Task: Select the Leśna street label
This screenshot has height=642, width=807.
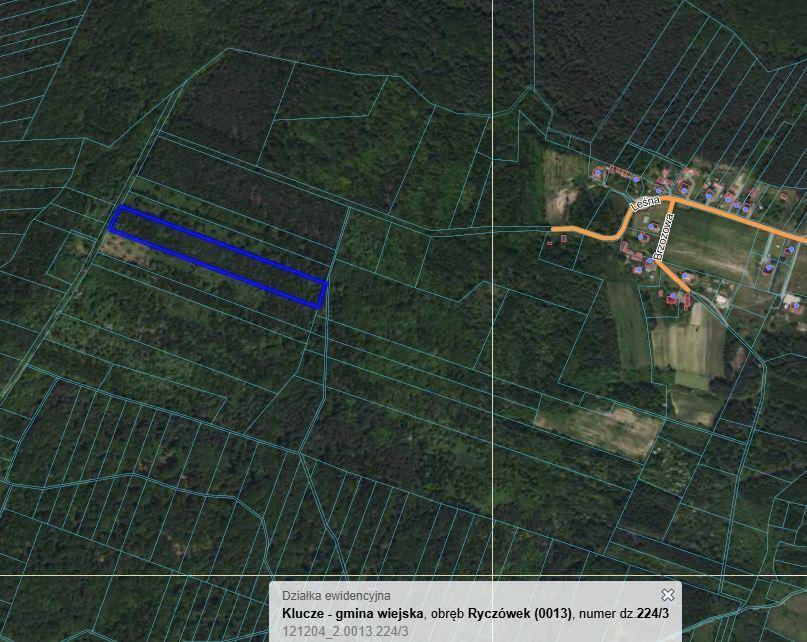Action: pyautogui.click(x=645, y=203)
